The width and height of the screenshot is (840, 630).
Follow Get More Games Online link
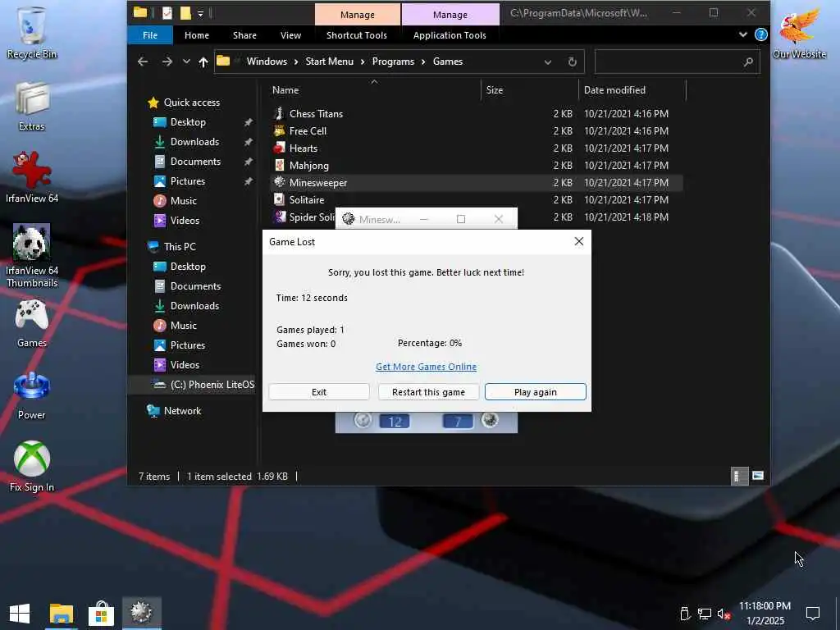(x=426, y=367)
